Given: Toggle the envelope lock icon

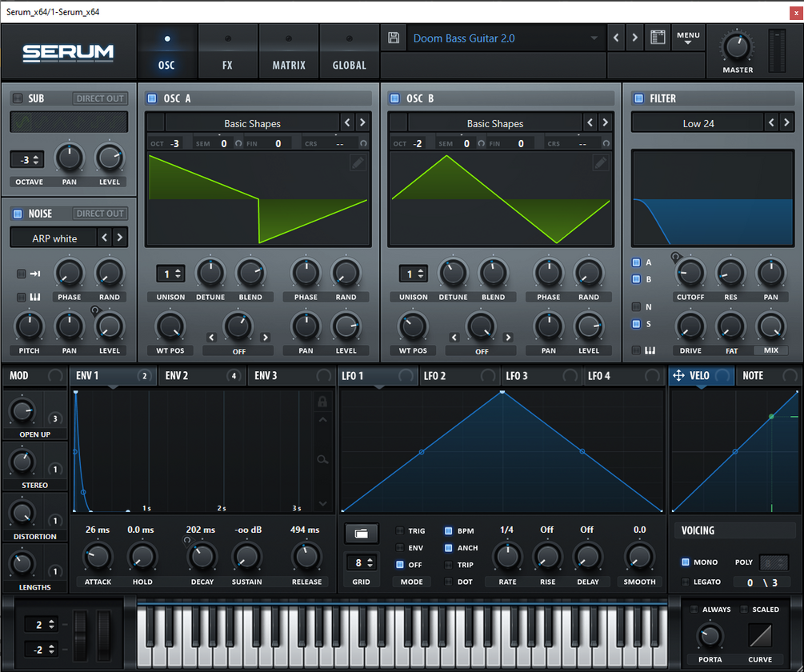Looking at the screenshot, I should coord(322,402).
